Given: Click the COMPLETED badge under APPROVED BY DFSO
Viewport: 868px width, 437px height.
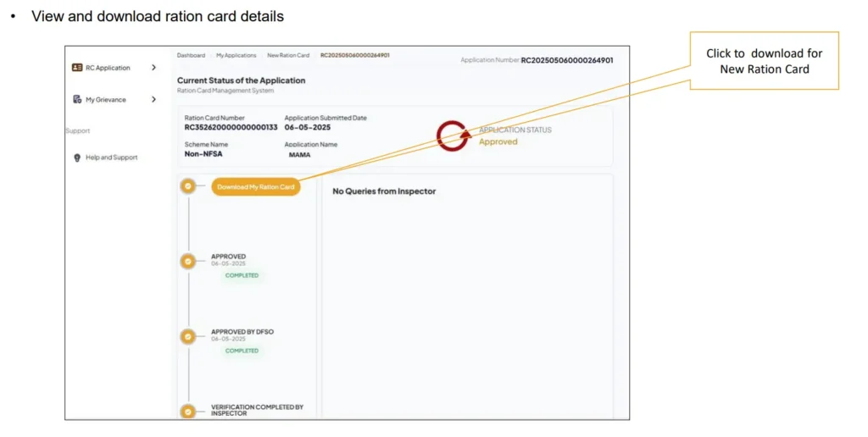Looking at the screenshot, I should pyautogui.click(x=242, y=351).
